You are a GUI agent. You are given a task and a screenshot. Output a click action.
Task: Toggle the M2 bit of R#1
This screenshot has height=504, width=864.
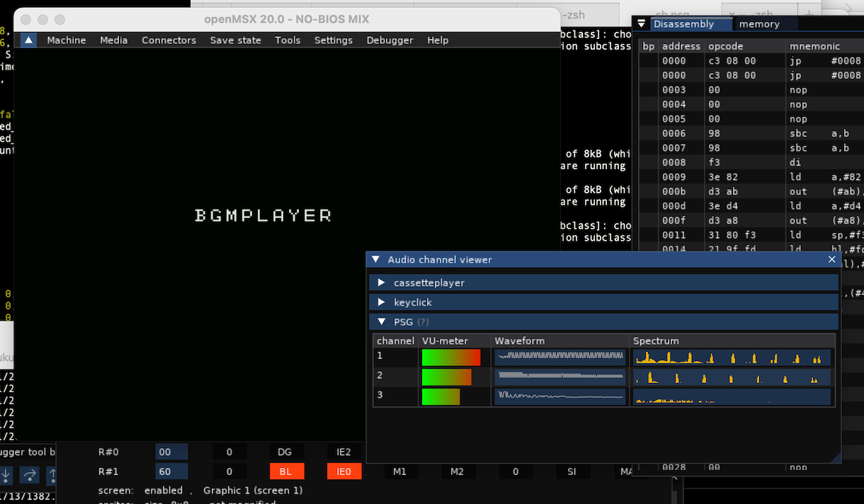(457, 471)
